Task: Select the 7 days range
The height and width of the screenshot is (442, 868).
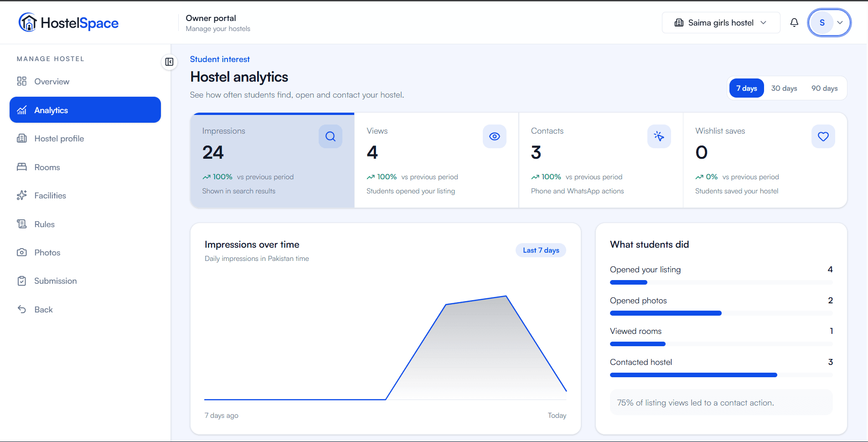Action: [747, 88]
